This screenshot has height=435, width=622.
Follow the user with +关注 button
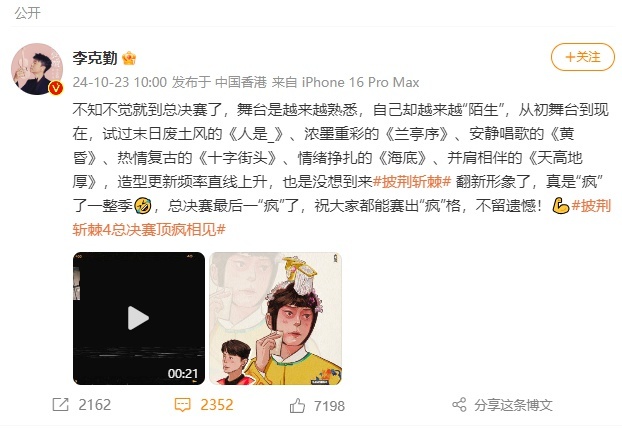tap(582, 57)
